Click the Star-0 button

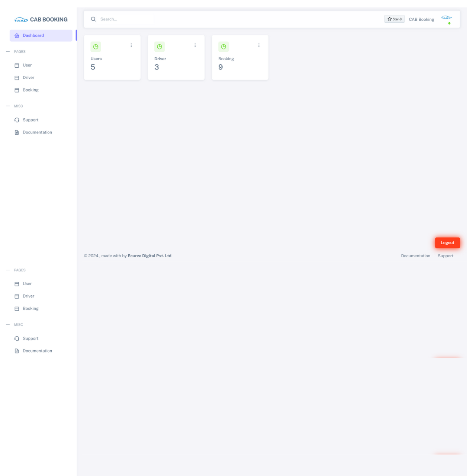(394, 19)
